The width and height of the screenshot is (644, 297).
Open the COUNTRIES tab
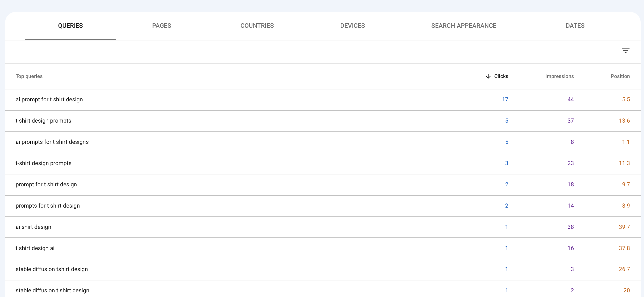coord(257,25)
